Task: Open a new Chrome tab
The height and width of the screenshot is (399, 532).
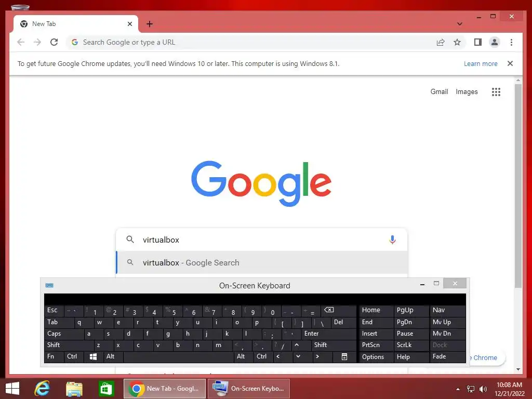Action: pyautogui.click(x=149, y=24)
